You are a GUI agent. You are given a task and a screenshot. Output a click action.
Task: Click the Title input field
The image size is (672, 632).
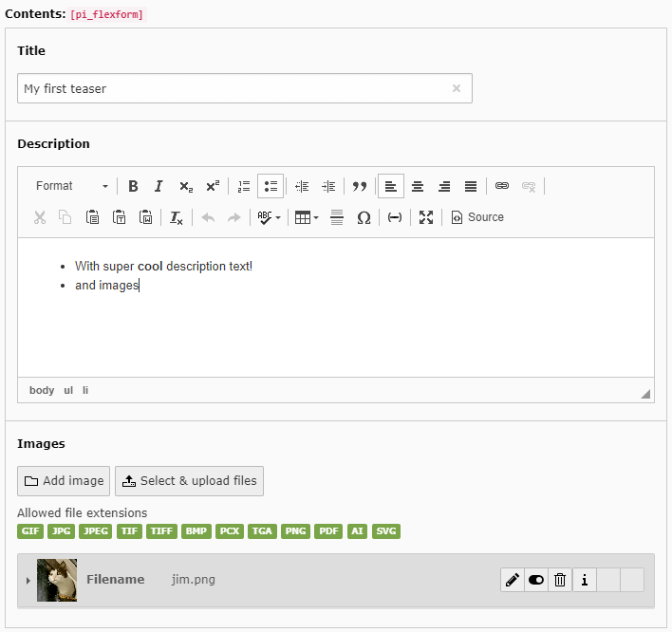coord(233,88)
